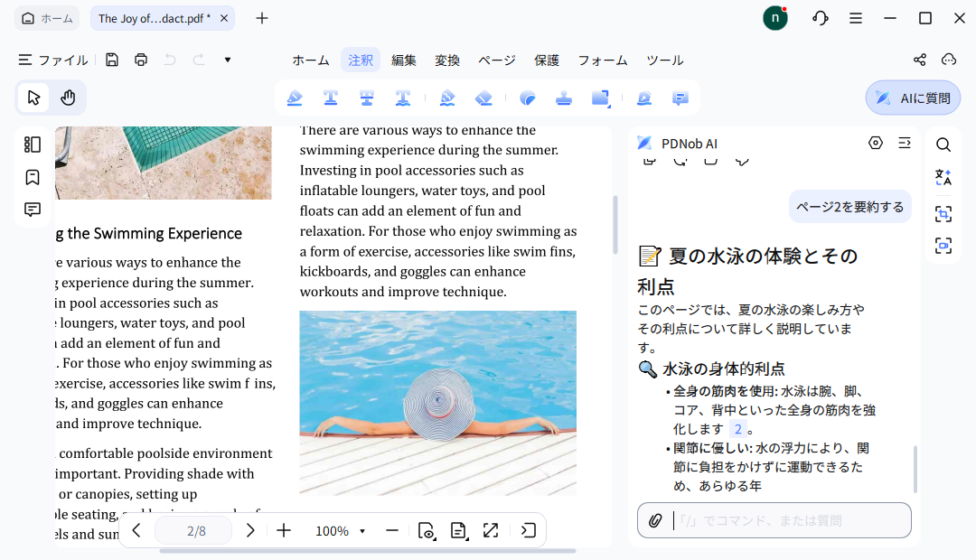The image size is (976, 560).
Task: Switch to the 編集 tab
Action: coord(404,60)
